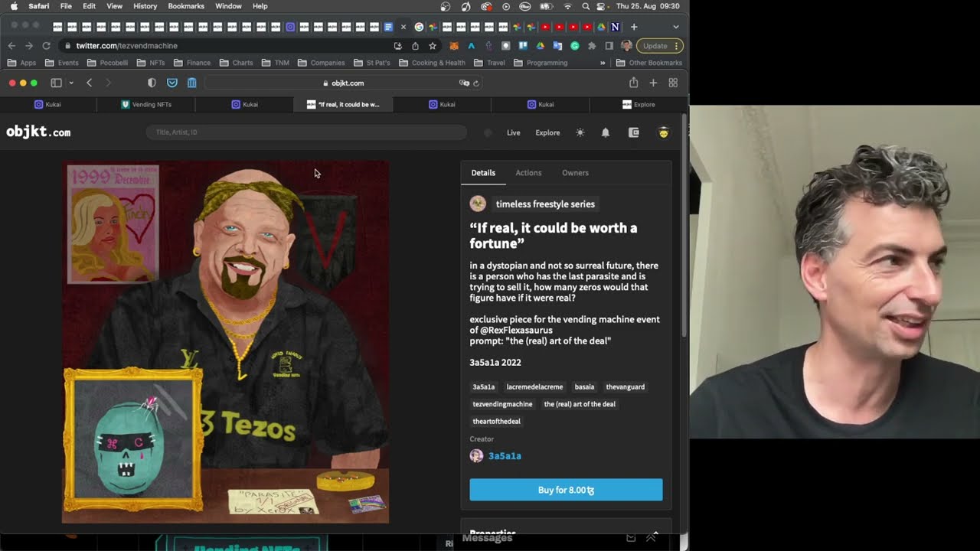The image size is (980, 551).
Task: Select the Details tab
Action: [483, 173]
